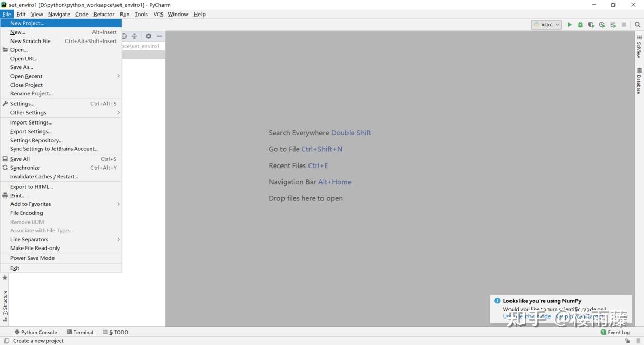Select Exit from File menu
The height and width of the screenshot is (345, 644).
click(x=61, y=268)
